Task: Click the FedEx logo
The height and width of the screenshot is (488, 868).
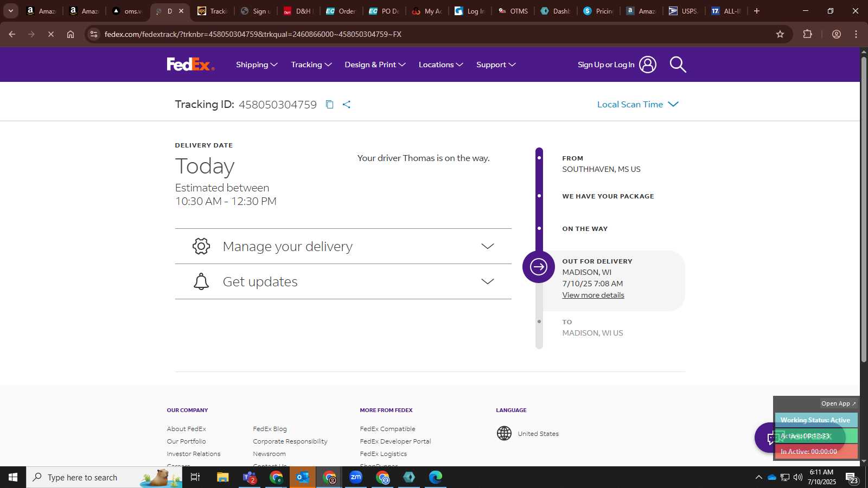Action: coord(190,65)
